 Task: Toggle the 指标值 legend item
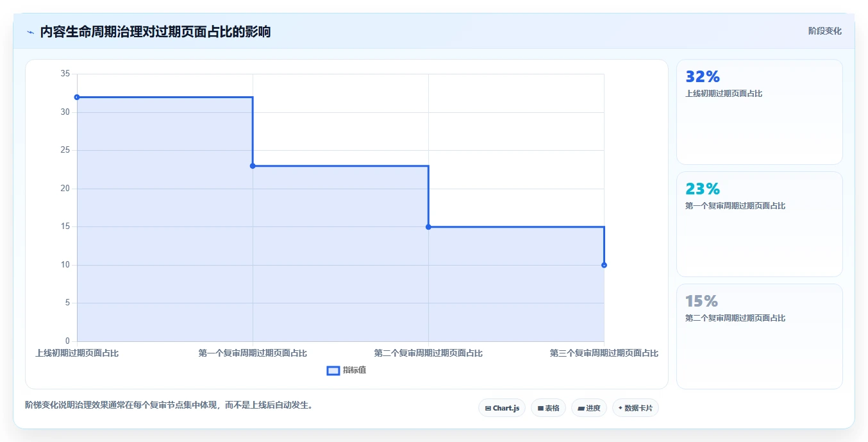point(346,370)
